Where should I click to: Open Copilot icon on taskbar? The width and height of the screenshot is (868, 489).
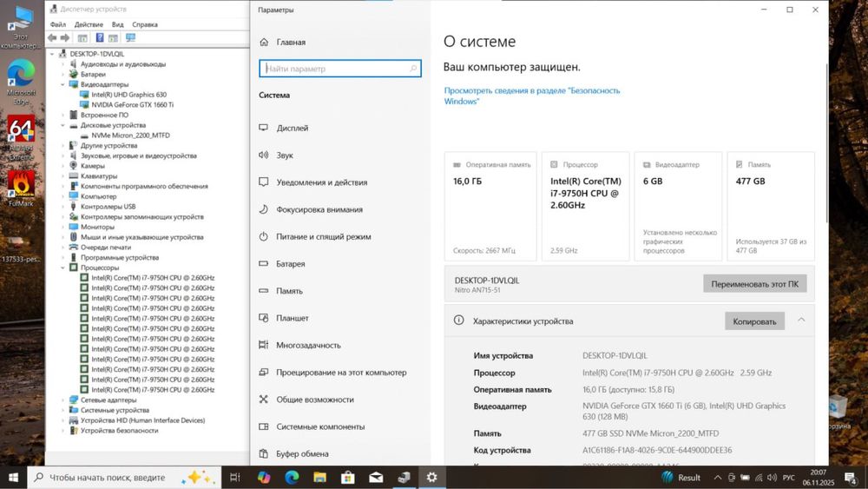click(x=264, y=478)
